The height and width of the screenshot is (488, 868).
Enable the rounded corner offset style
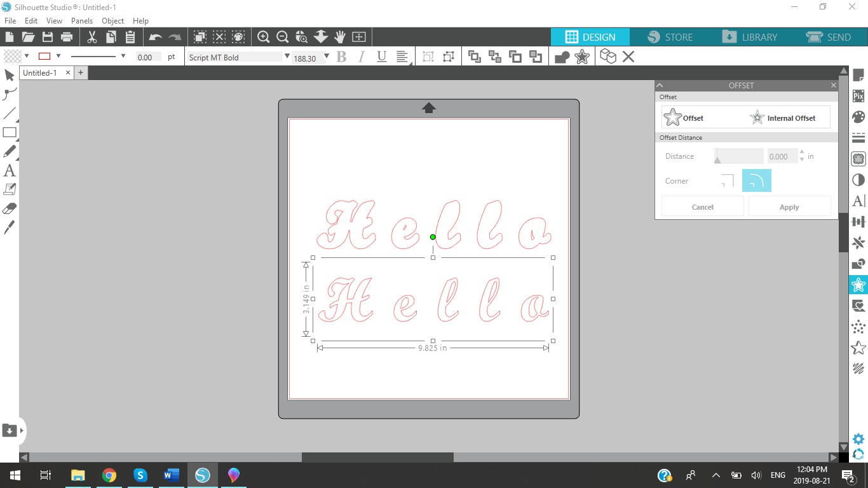(x=756, y=180)
